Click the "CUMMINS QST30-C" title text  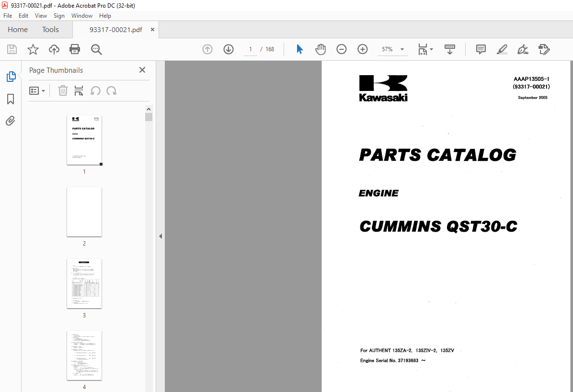coord(438,226)
